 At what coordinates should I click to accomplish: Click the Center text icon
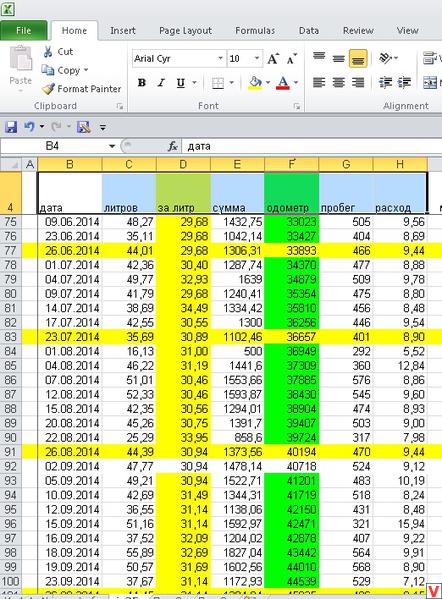coord(338,82)
